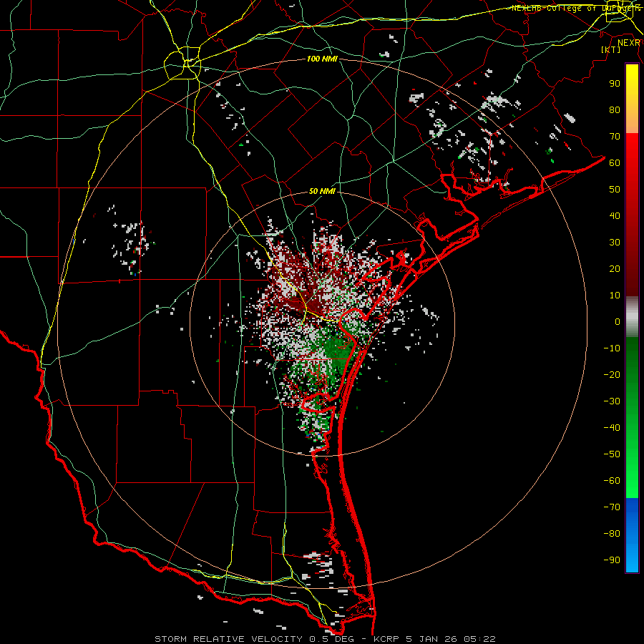The height and width of the screenshot is (644, 644).
Task: Click the positive 90 value on the velocity scale
Action: coord(615,84)
